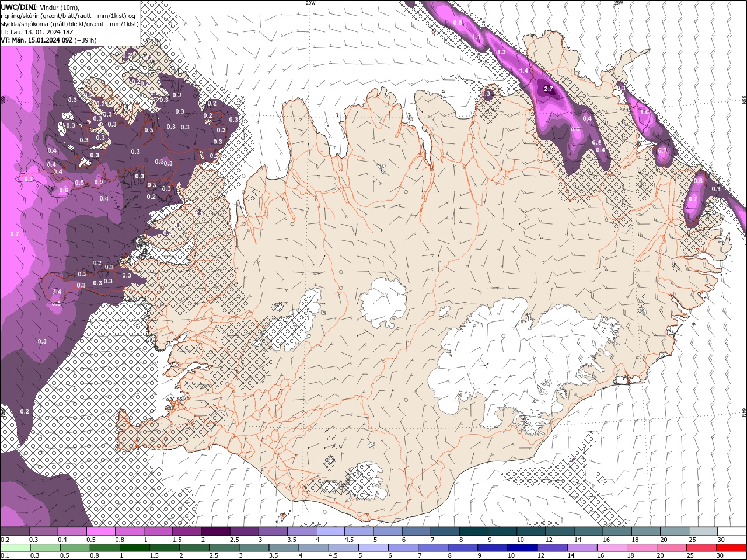747x560 pixels.
Task: Click the 20W longitude label
Action: tap(310, 3)
